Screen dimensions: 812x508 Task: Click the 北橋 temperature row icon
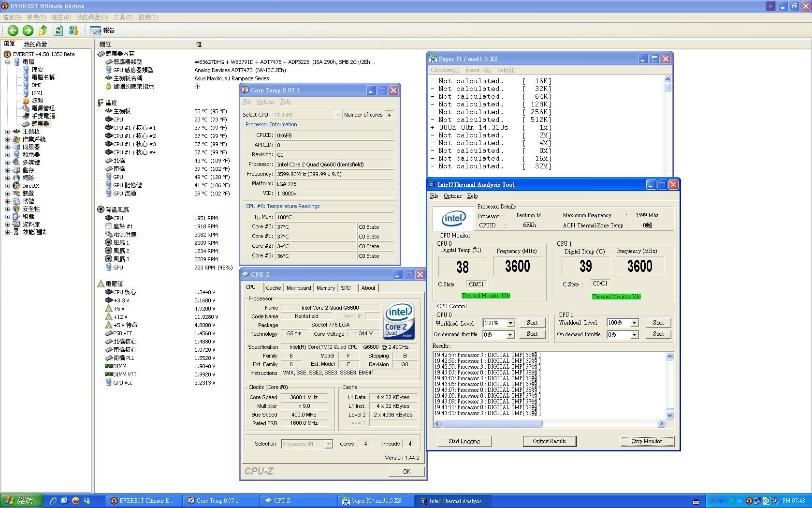pyautogui.click(x=108, y=161)
